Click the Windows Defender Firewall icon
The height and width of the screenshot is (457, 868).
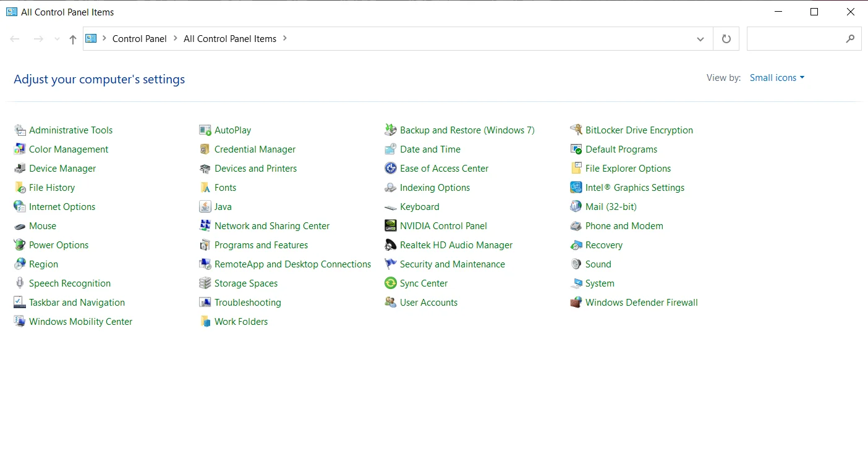pos(576,303)
